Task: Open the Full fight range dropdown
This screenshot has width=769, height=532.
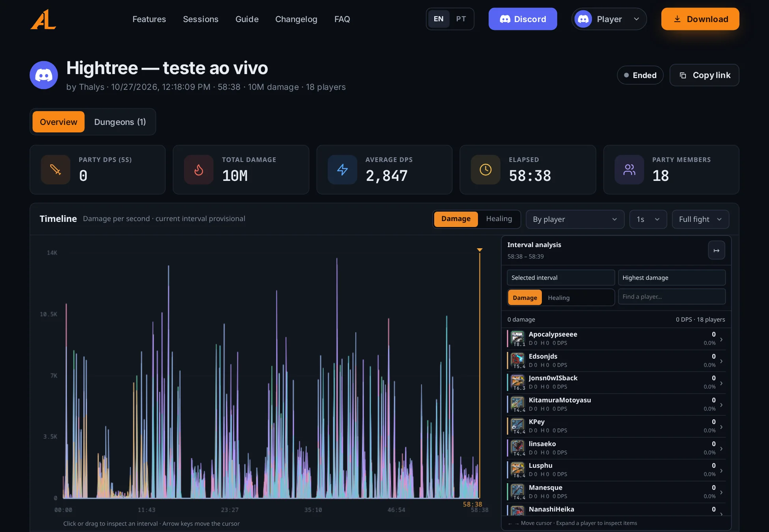Action: [x=700, y=219]
